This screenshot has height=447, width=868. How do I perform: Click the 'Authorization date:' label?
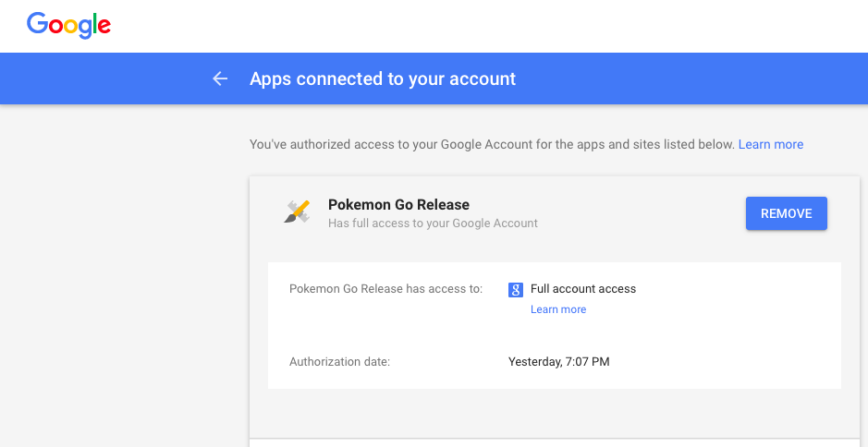339,362
